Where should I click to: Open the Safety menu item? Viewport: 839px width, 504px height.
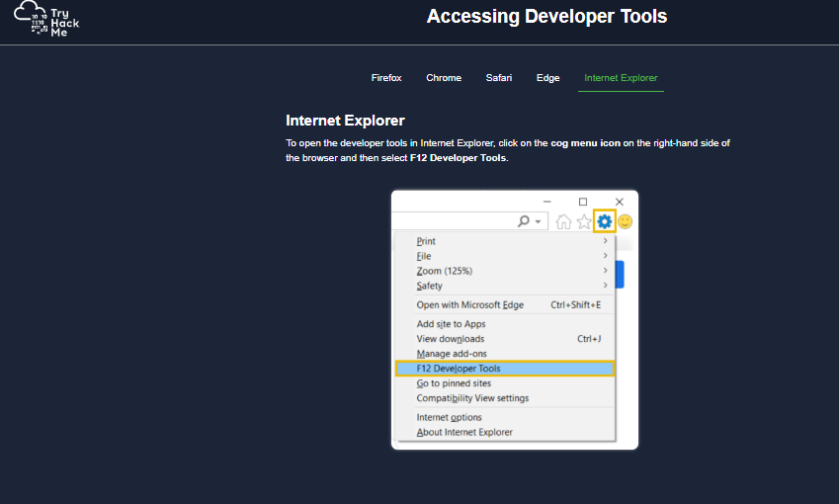tap(505, 286)
